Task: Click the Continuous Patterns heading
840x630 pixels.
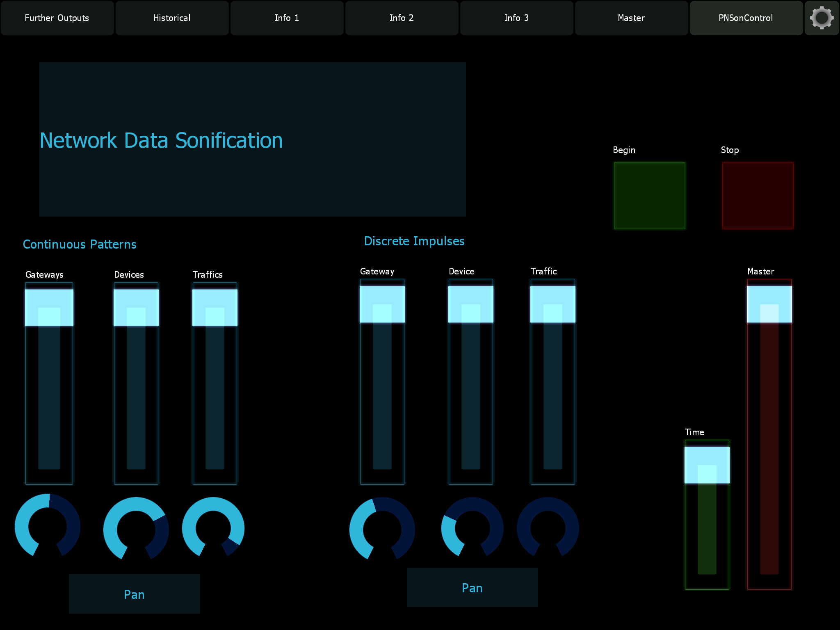Action: click(80, 244)
